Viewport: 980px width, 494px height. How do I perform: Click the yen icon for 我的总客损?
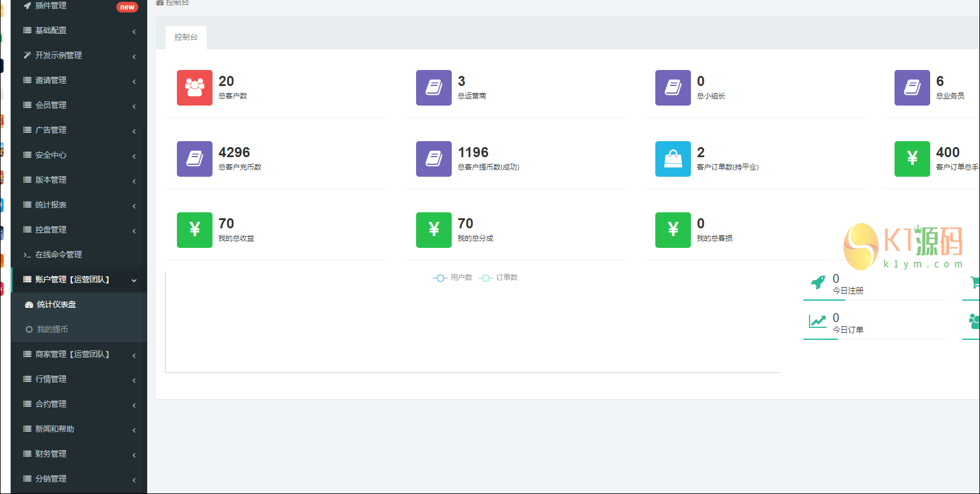(x=673, y=230)
